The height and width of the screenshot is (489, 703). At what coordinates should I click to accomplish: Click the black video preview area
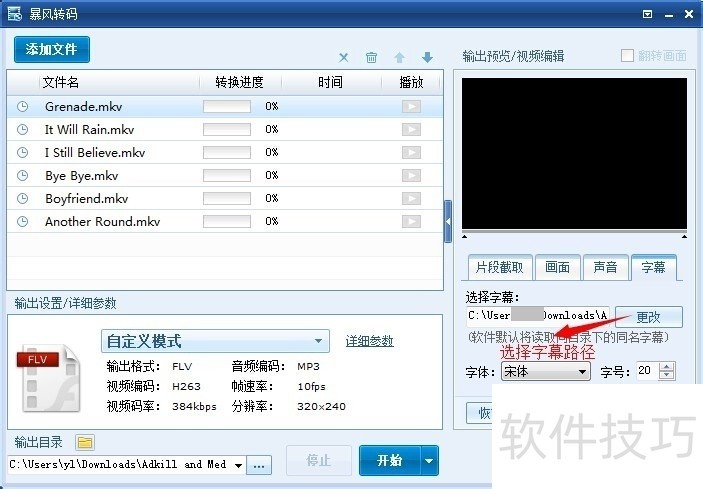574,154
